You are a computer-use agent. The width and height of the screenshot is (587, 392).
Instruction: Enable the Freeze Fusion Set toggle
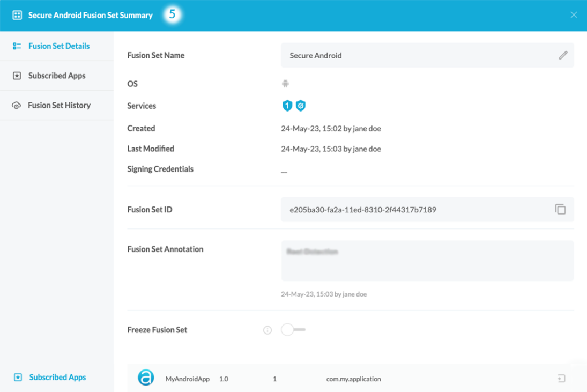(x=293, y=330)
